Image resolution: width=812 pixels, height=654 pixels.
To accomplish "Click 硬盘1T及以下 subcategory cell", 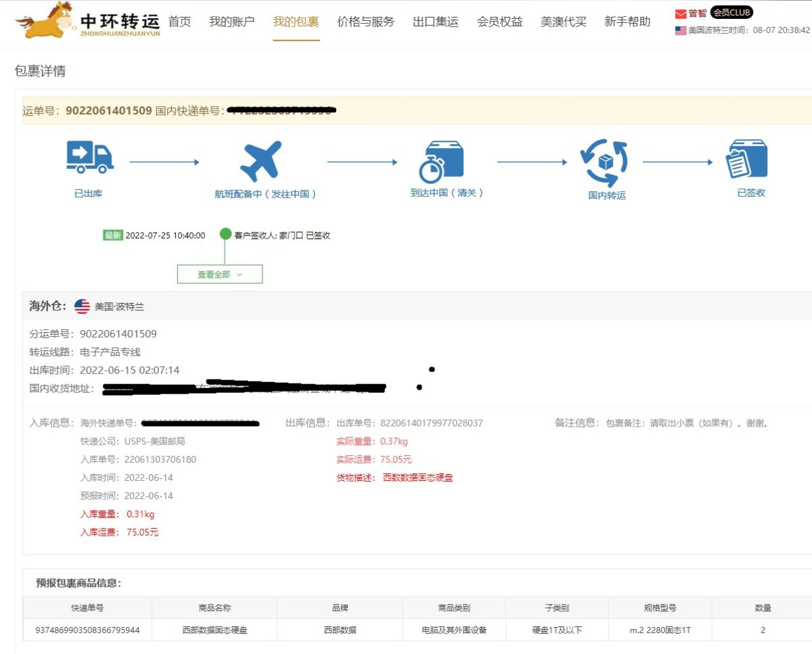I will tap(557, 630).
